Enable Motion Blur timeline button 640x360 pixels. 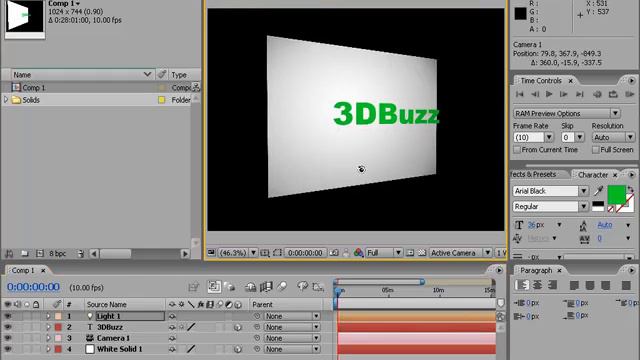(x=282, y=287)
